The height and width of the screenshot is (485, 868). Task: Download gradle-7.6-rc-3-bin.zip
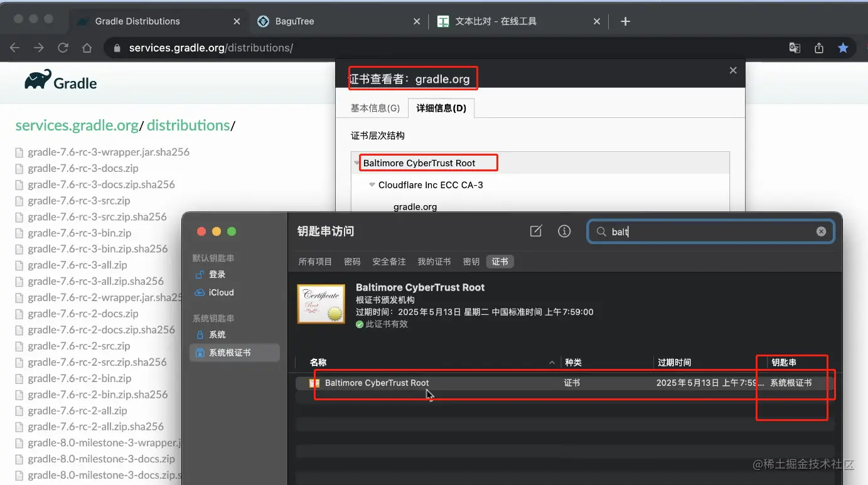pyautogui.click(x=80, y=233)
